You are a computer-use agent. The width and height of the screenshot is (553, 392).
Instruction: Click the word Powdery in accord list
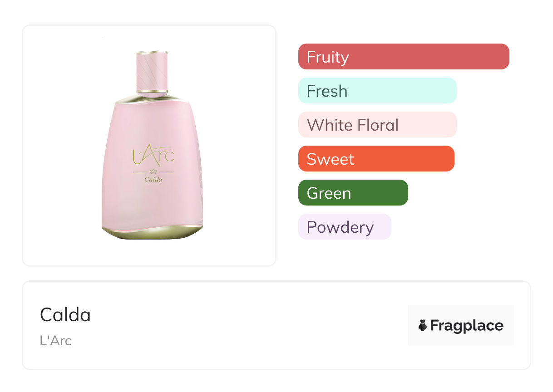(x=340, y=227)
